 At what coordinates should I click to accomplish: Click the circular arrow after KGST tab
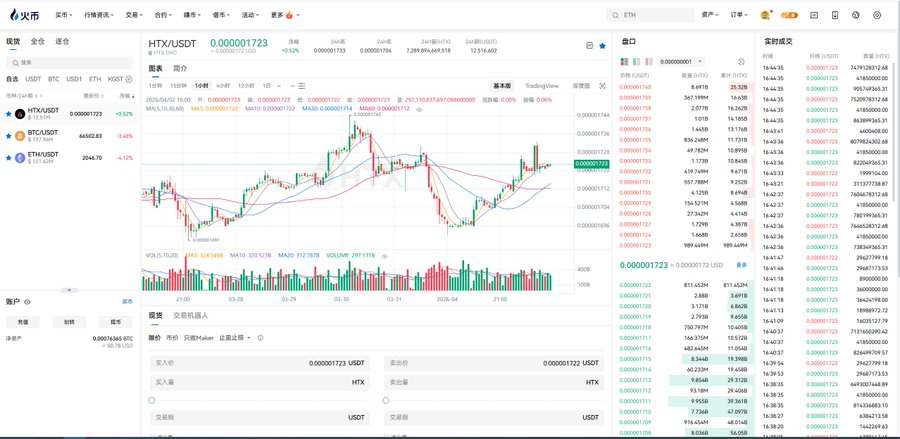(129, 79)
